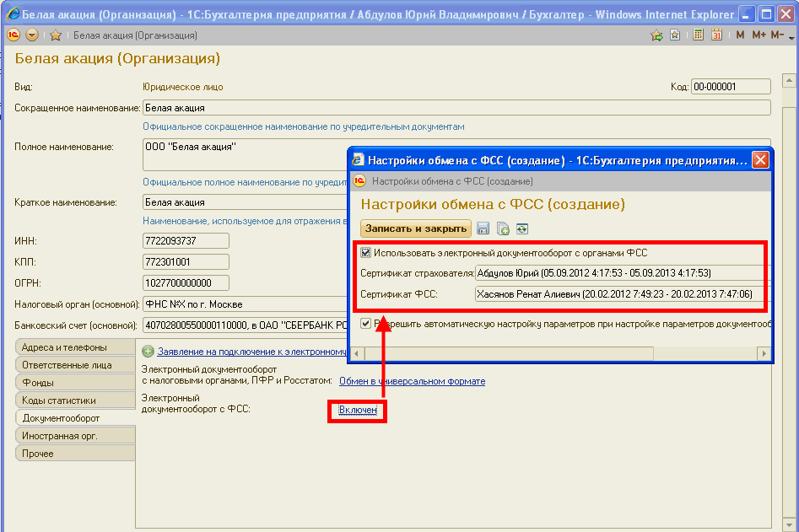Click the up arrow of the main vertical scrollbar
This screenshot has height=532, width=799.
pyautogui.click(x=789, y=80)
